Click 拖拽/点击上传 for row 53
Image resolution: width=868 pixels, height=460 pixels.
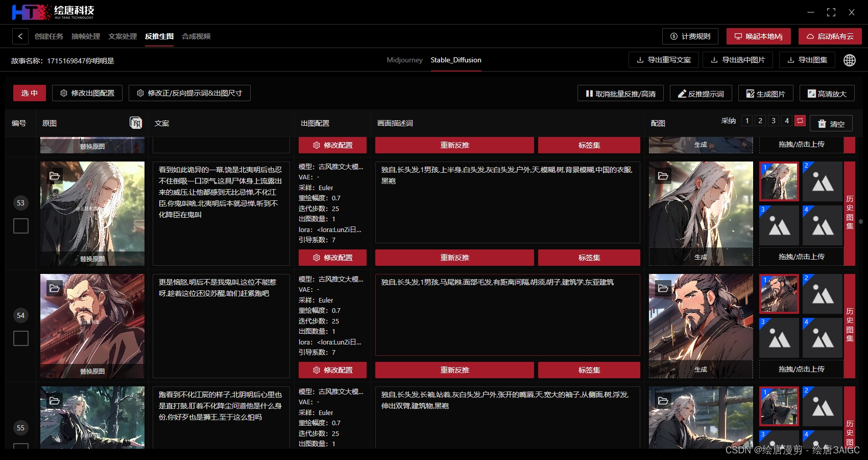click(x=801, y=257)
